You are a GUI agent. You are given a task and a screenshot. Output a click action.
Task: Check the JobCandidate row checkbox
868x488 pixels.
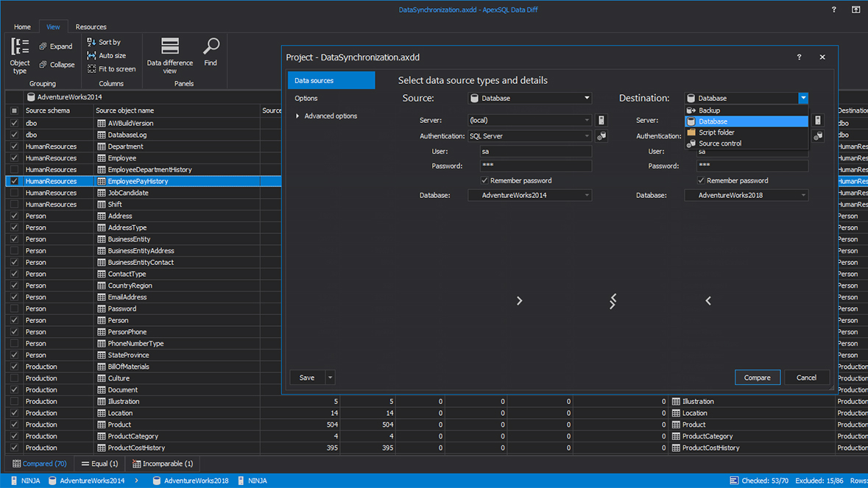[15, 193]
